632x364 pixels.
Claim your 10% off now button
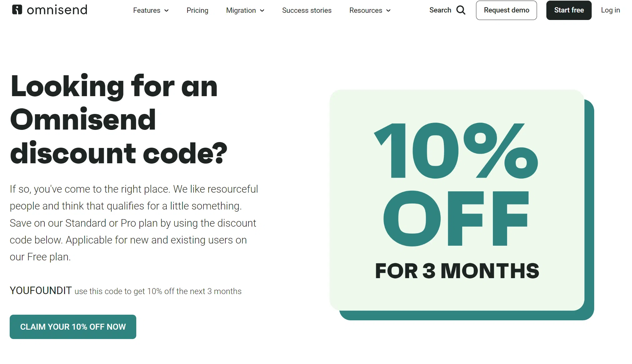coord(73,327)
